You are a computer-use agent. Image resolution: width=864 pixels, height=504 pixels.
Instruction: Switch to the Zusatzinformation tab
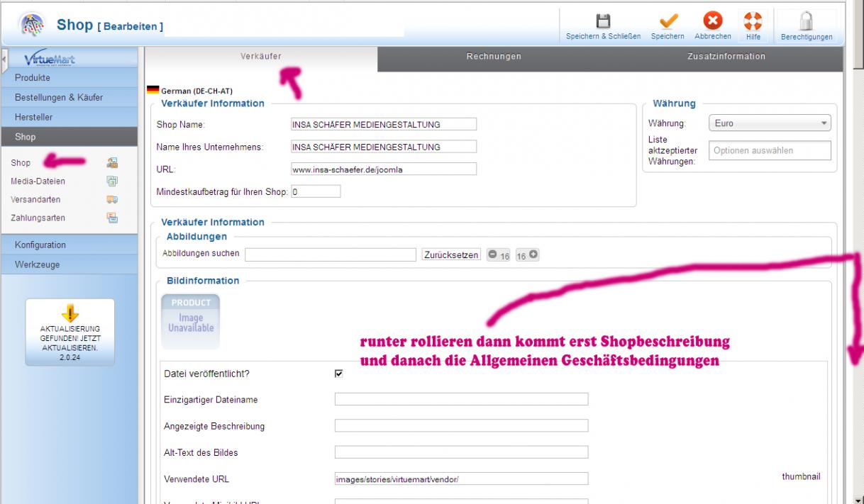(726, 57)
